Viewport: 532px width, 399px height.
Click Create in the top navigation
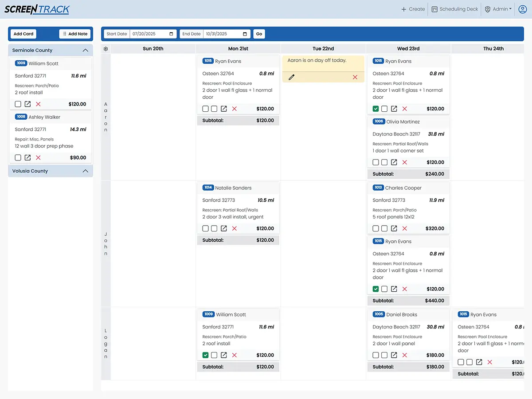[x=413, y=9]
